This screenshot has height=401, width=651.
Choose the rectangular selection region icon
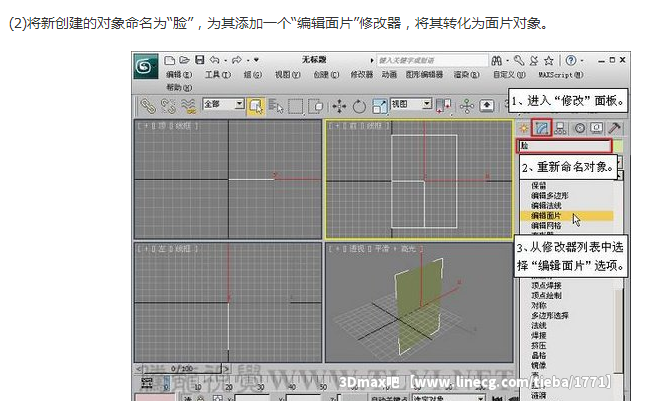(295, 106)
